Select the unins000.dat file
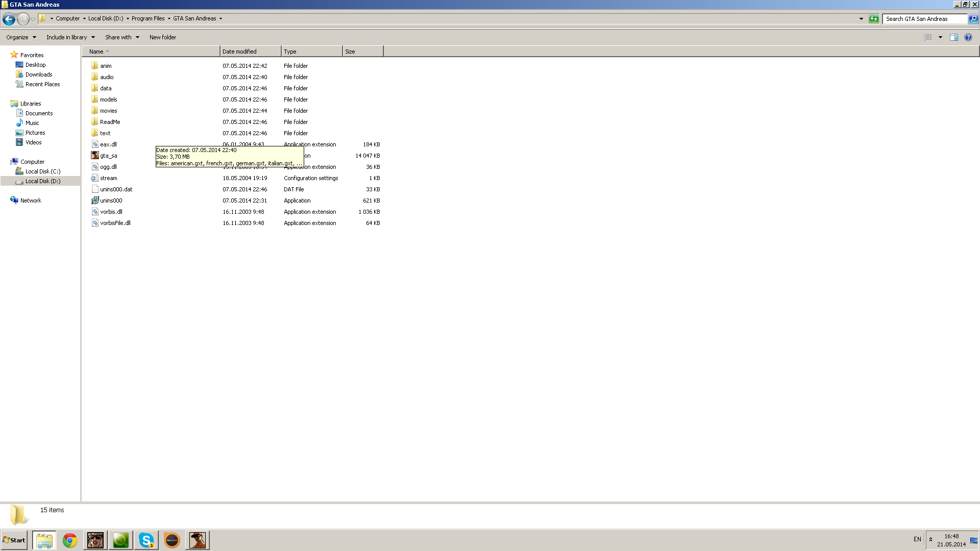Viewport: 980px width, 551px height. pos(116,189)
